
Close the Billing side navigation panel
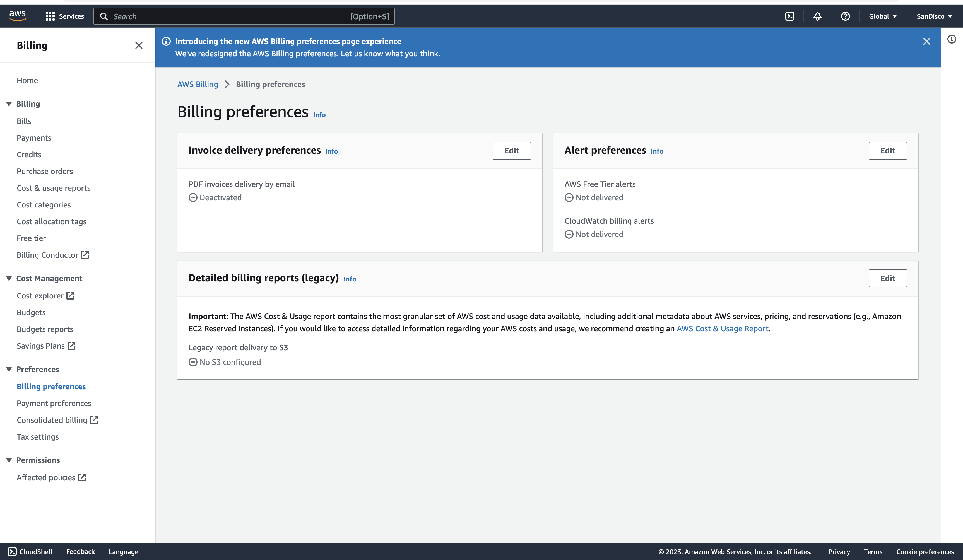click(139, 45)
